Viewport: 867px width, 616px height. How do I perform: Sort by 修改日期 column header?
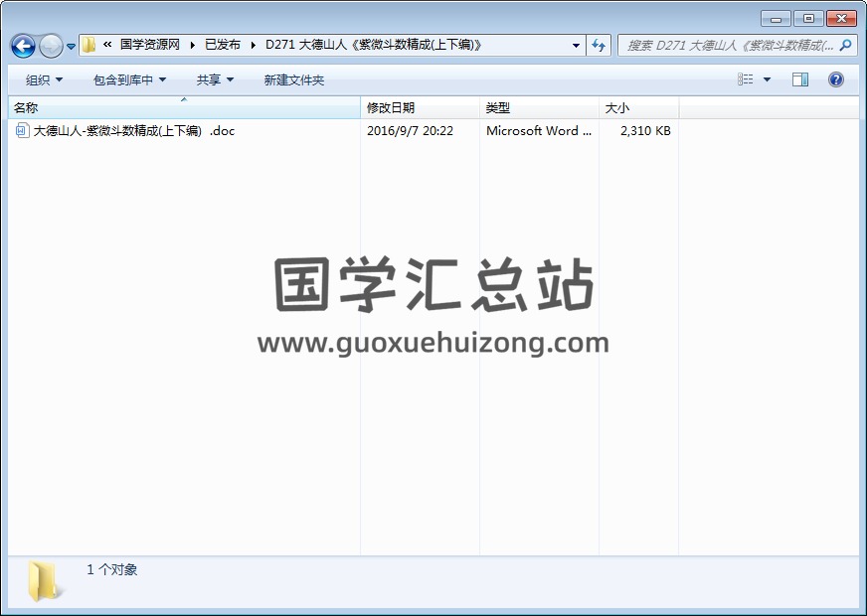(421, 107)
